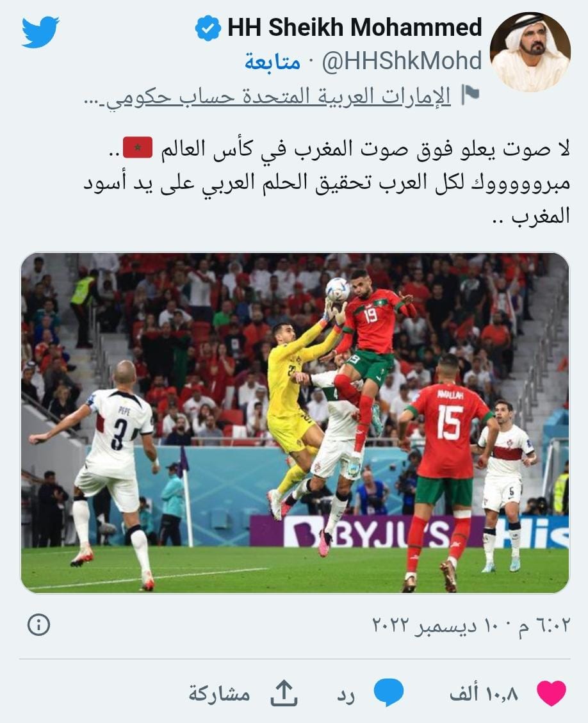Click the tweet info circle icon
Image resolution: width=588 pixels, height=723 pixels.
tap(38, 625)
